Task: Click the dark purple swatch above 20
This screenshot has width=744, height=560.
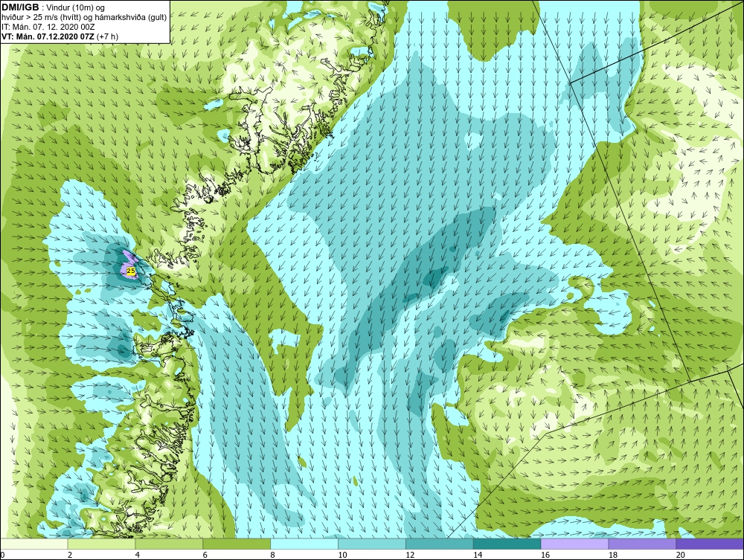Action: (710, 544)
